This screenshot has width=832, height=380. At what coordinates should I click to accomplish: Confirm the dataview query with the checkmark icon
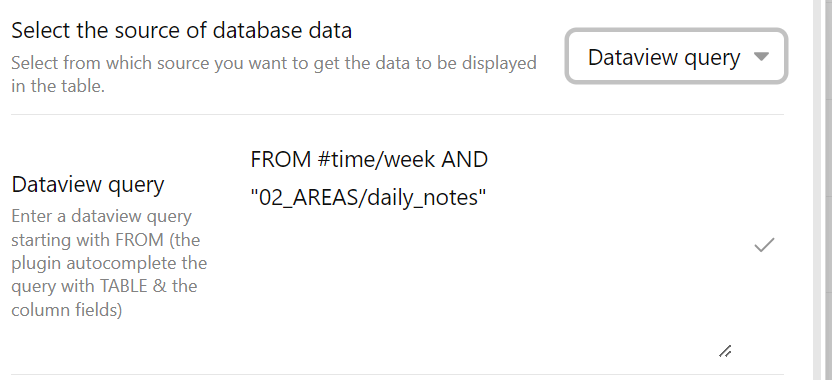pyautogui.click(x=764, y=245)
